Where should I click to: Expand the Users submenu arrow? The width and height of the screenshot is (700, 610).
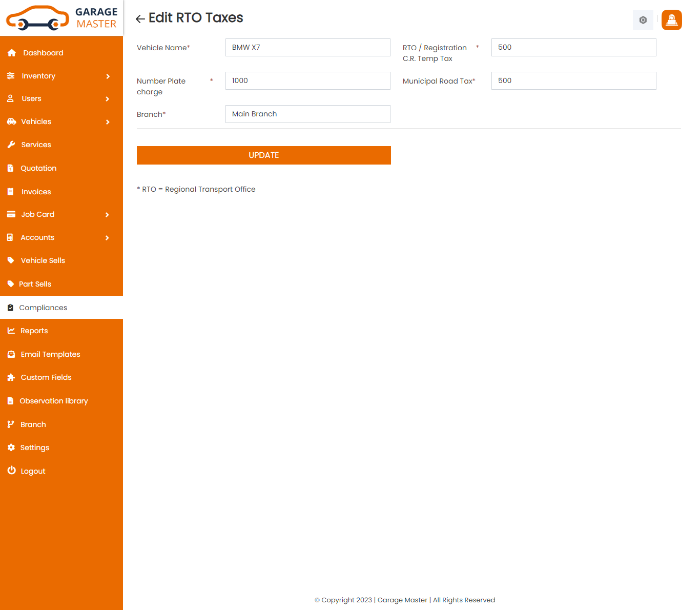[108, 99]
